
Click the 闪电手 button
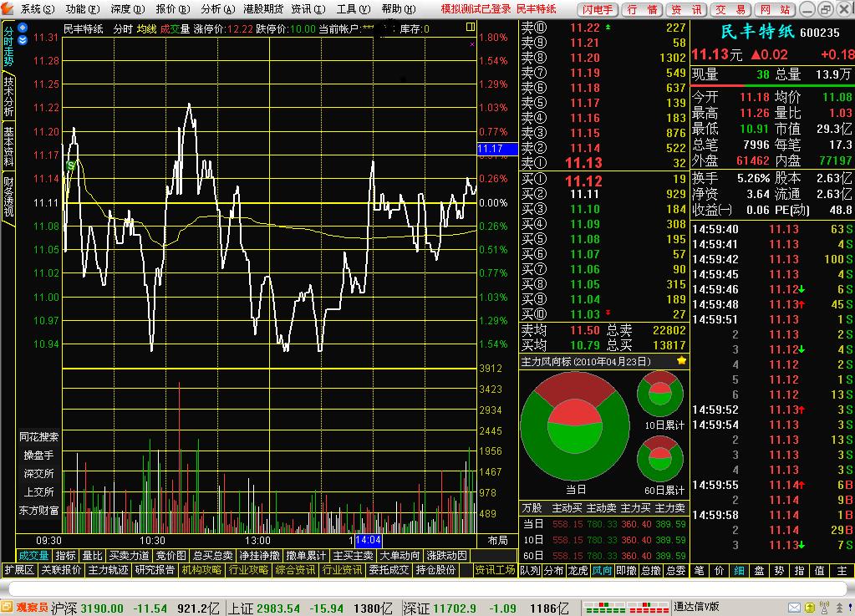pyautogui.click(x=598, y=9)
